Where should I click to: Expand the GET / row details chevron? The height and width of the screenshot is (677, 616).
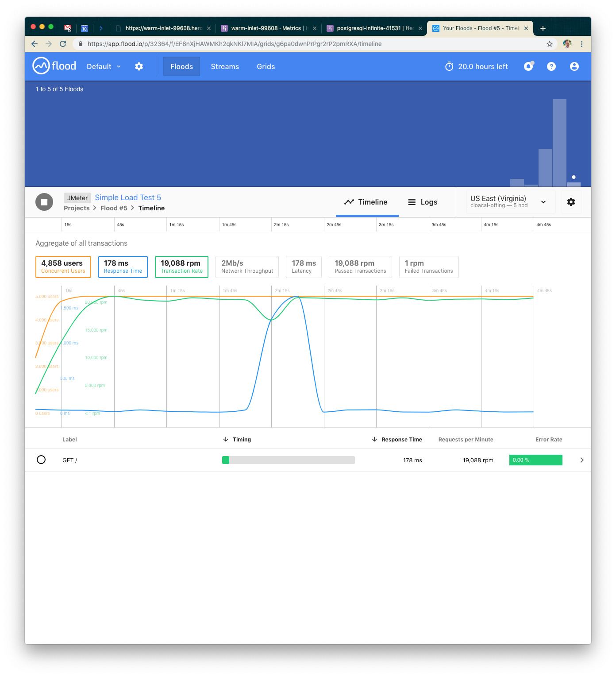(x=581, y=460)
